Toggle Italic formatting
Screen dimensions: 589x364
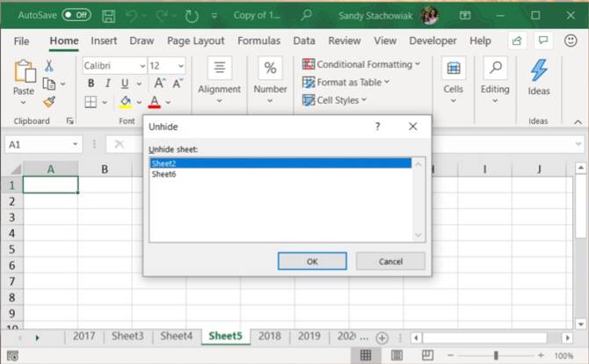(x=108, y=84)
